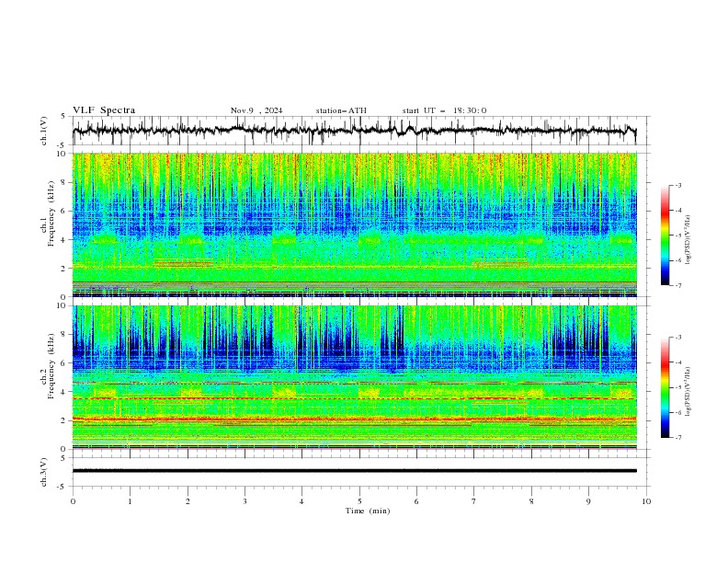The image size is (728, 563).
Task: Click the ch.3 flat voltage trace
Action: click(x=354, y=471)
